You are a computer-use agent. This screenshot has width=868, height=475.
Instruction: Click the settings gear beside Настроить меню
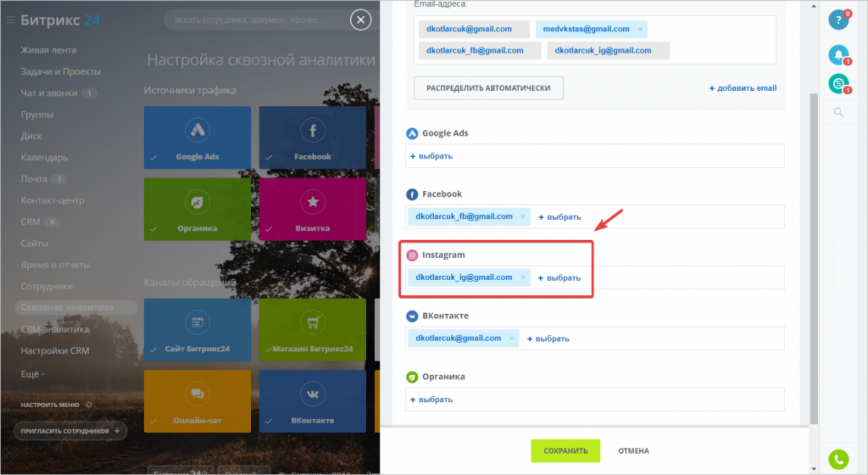[x=89, y=405]
